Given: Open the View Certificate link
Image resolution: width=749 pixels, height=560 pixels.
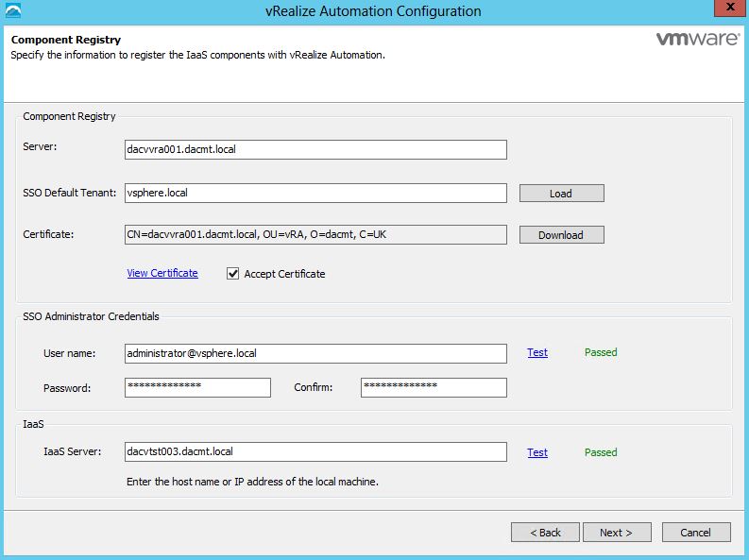Looking at the screenshot, I should [162, 273].
